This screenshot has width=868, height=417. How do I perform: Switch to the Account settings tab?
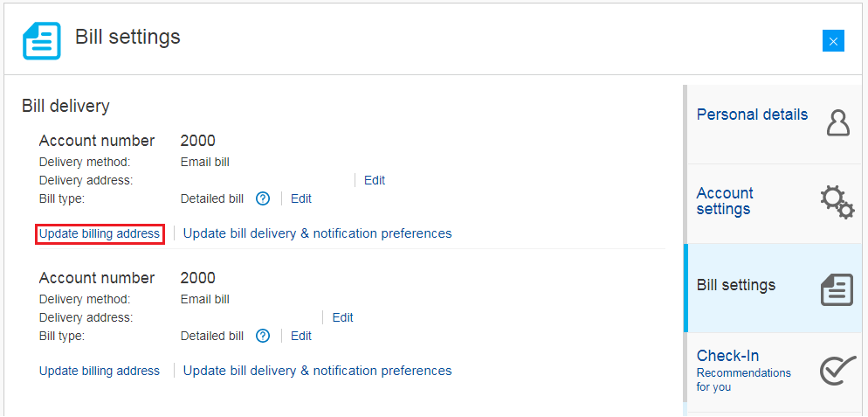725,201
